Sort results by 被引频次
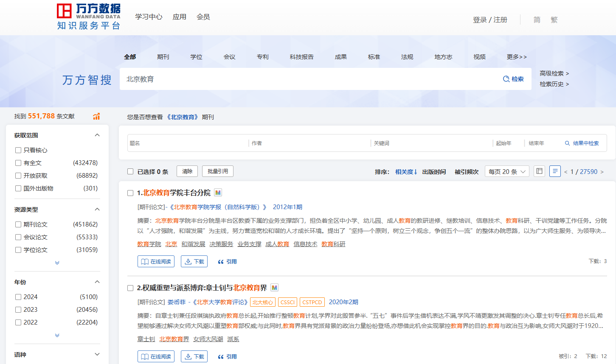The image size is (616, 364). 467,172
